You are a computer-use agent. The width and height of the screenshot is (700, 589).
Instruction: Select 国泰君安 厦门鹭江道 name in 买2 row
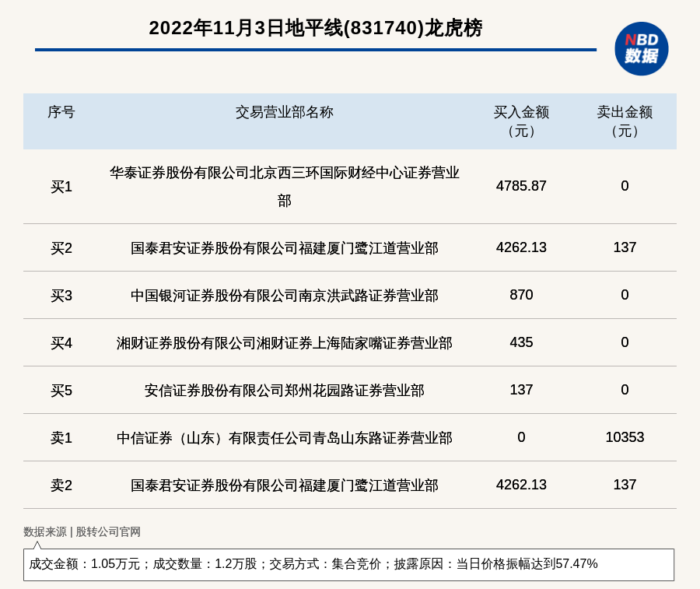pos(285,248)
